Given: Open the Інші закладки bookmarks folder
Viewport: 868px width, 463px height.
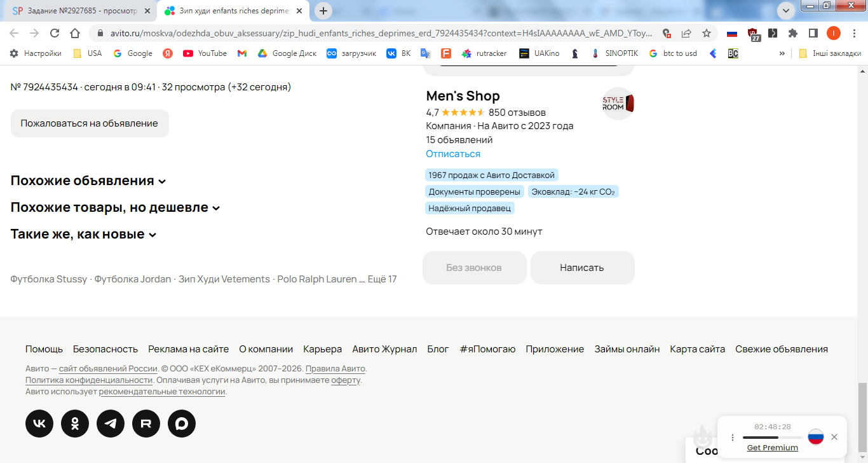Looking at the screenshot, I should [829, 53].
